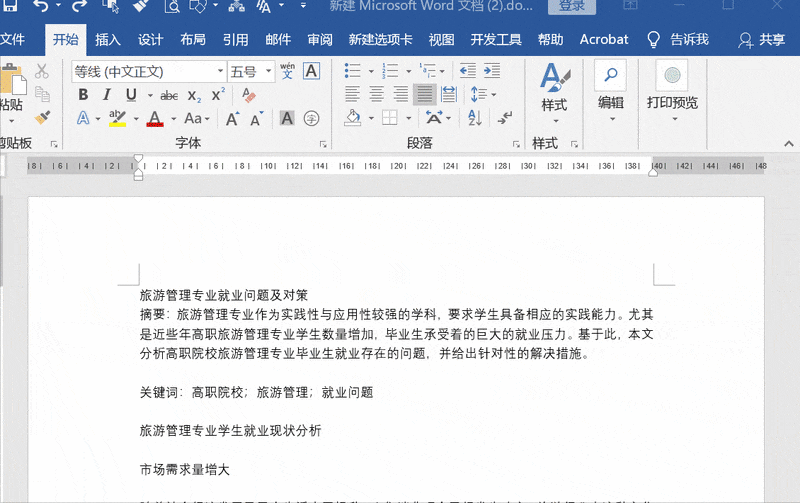Click the sort A-Z icon
Image resolution: width=800 pixels, height=503 pixels.
pyautogui.click(x=476, y=118)
